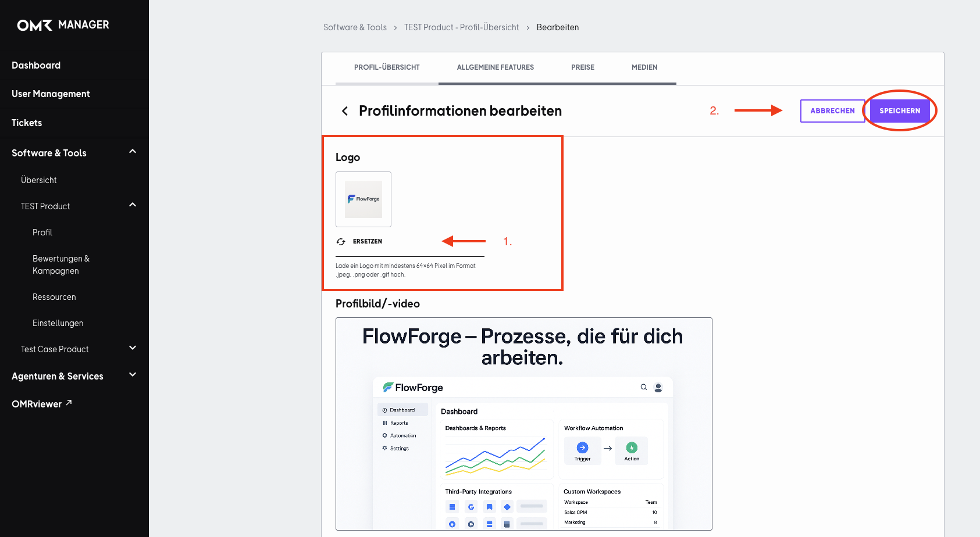The width and height of the screenshot is (980, 537).
Task: Click the Speichern button
Action: point(900,111)
